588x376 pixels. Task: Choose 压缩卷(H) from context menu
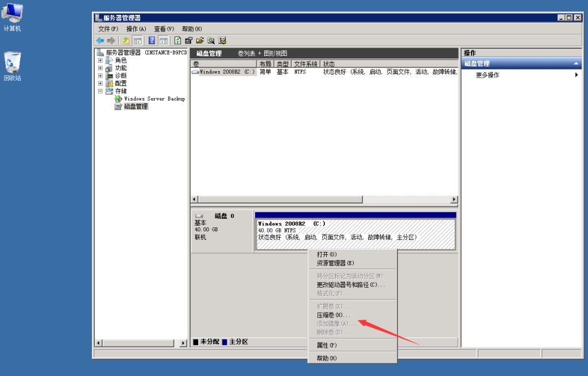click(353, 315)
